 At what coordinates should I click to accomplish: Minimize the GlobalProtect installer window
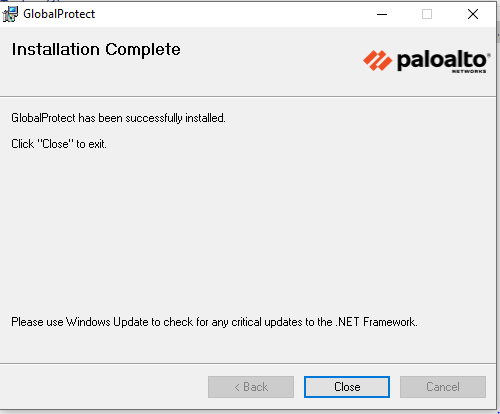click(x=382, y=14)
